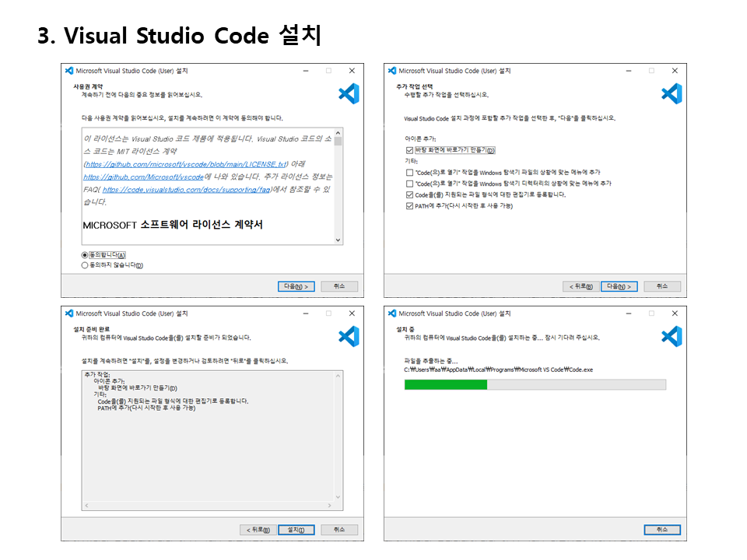
Task: Click 다음 button in 추가 작업 선택 window
Action: [x=619, y=286]
